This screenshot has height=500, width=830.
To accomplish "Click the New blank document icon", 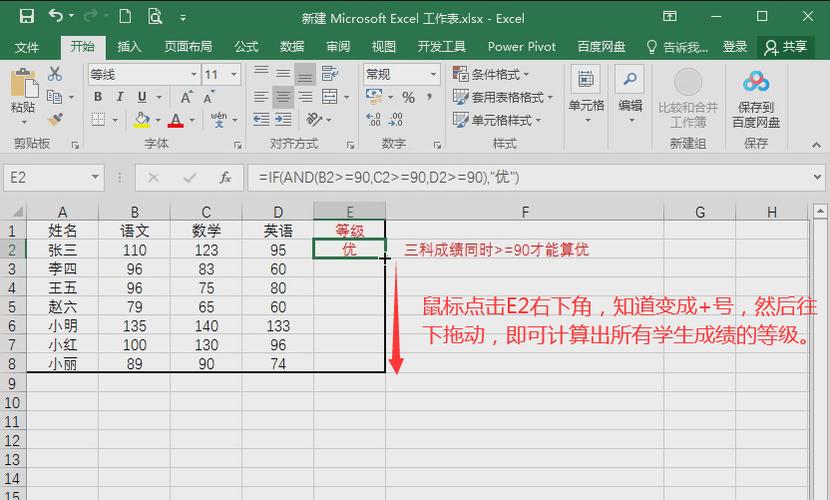I will click(125, 16).
